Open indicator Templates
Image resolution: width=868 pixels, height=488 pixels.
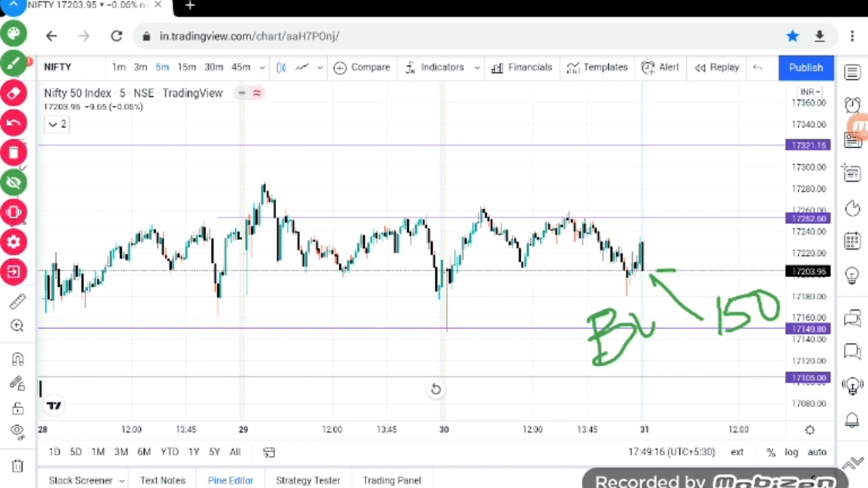point(597,67)
